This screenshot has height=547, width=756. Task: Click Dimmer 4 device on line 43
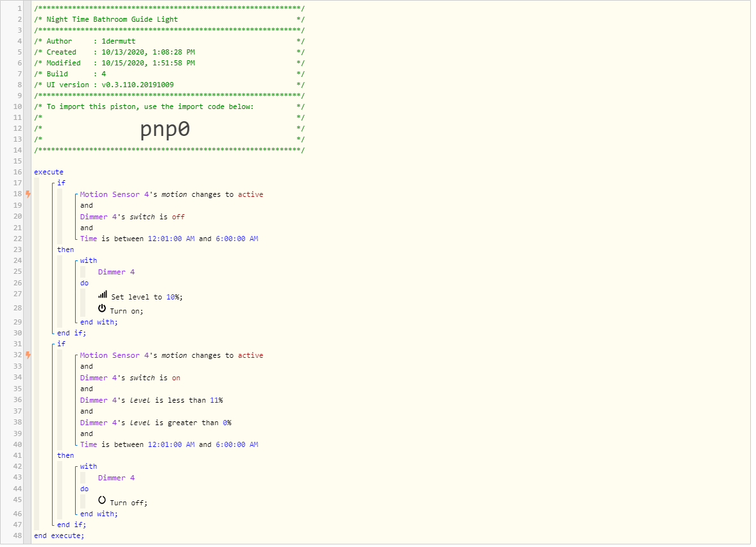(x=116, y=478)
